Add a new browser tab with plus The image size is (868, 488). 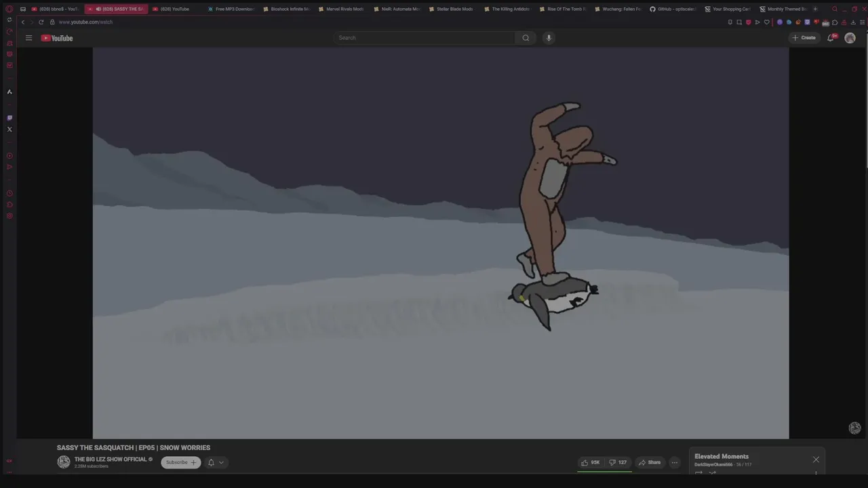[x=815, y=9]
